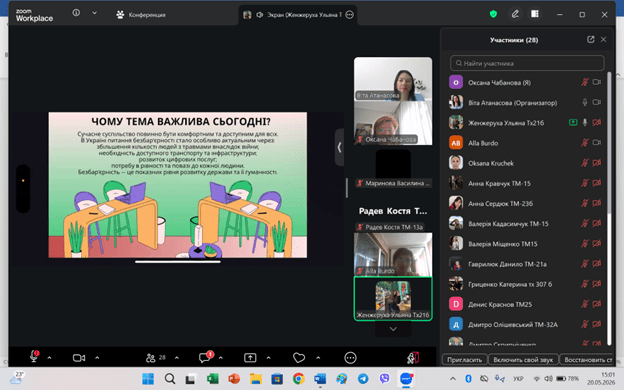Screen dimensions: 624x390
Task: Switch the view layout icon
Action: pyautogui.click(x=535, y=14)
